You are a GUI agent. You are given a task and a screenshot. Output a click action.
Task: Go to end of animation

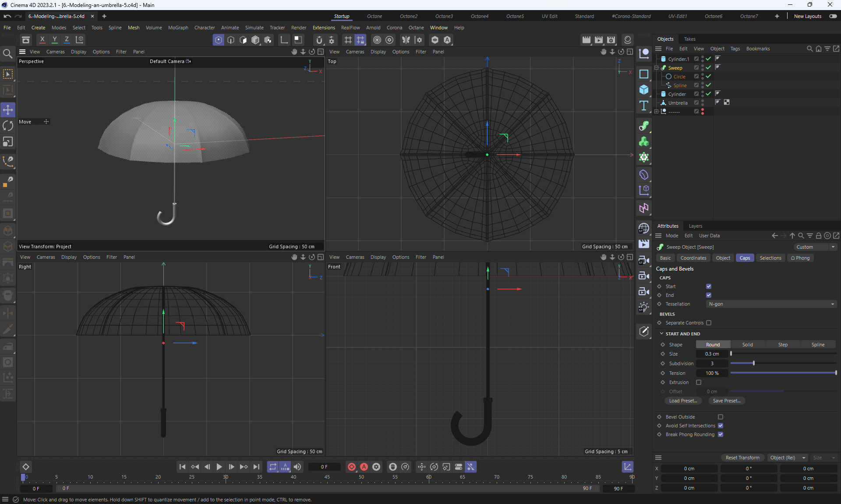[x=256, y=467]
